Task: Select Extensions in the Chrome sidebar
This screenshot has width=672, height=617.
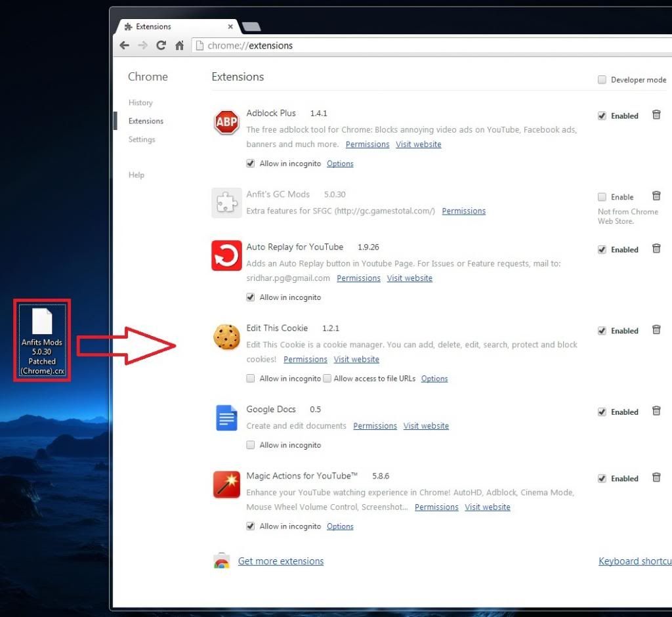Action: (146, 121)
